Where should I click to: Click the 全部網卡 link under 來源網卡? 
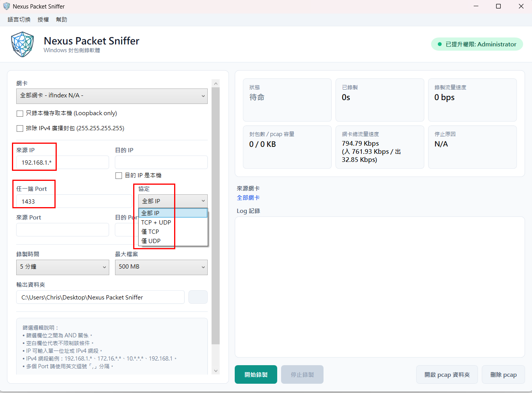(248, 198)
